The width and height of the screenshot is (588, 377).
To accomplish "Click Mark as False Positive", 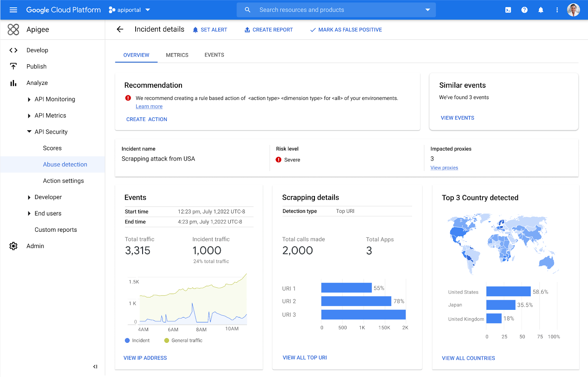I will pos(346,30).
